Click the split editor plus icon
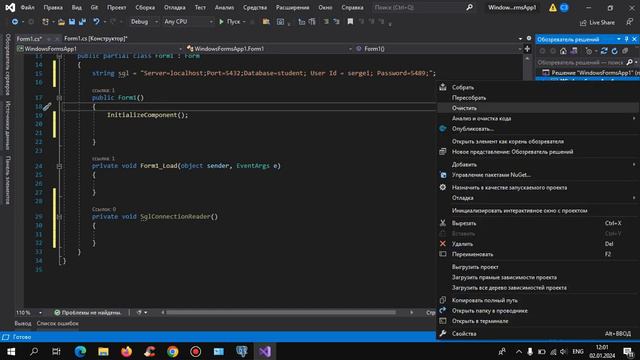This screenshot has height=360, width=640. [x=527, y=49]
